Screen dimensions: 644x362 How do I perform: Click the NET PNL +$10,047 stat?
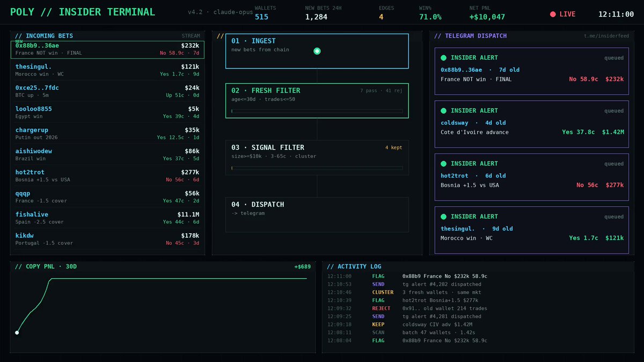pos(487,13)
